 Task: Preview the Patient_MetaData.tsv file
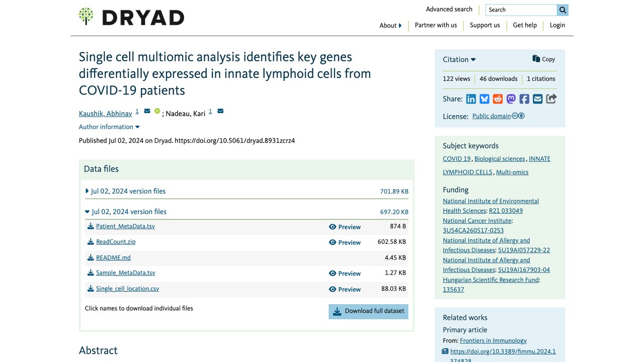[x=345, y=227]
